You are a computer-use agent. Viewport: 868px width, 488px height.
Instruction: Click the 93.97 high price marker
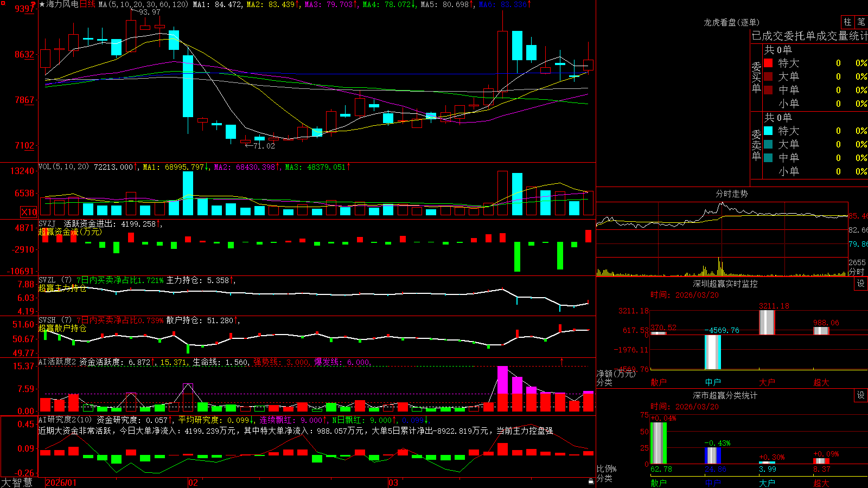[x=149, y=12]
